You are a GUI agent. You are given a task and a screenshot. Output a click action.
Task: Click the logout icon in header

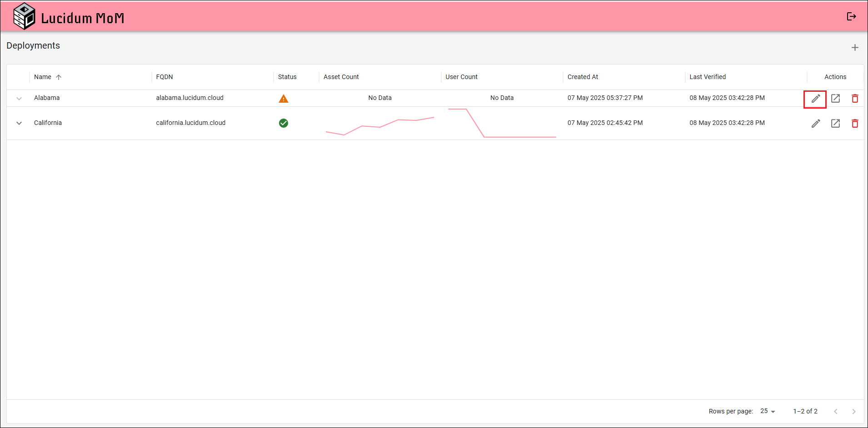851,17
